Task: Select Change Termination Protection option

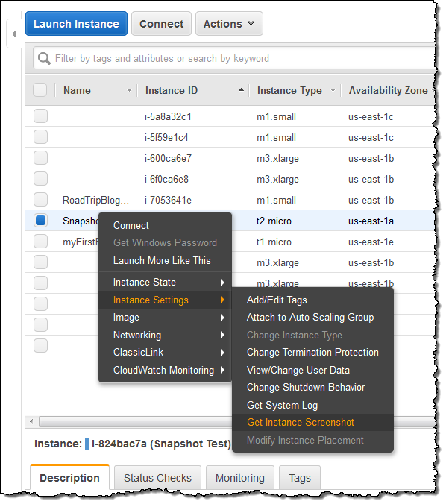Action: click(x=313, y=353)
